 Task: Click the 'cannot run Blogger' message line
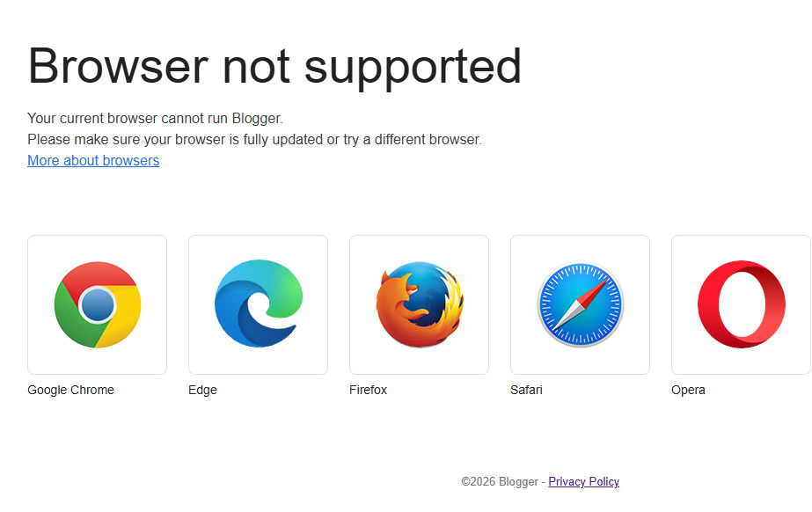click(156, 118)
